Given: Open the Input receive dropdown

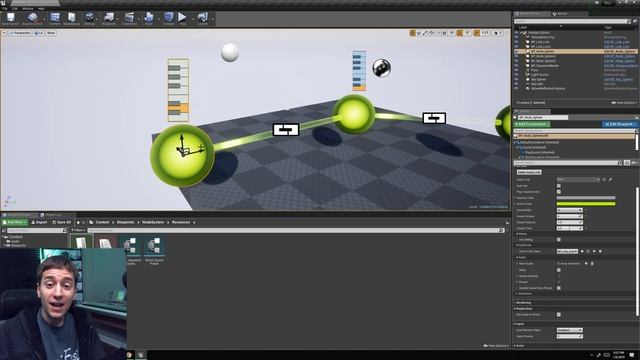Looking at the screenshot, I should pos(569,330).
